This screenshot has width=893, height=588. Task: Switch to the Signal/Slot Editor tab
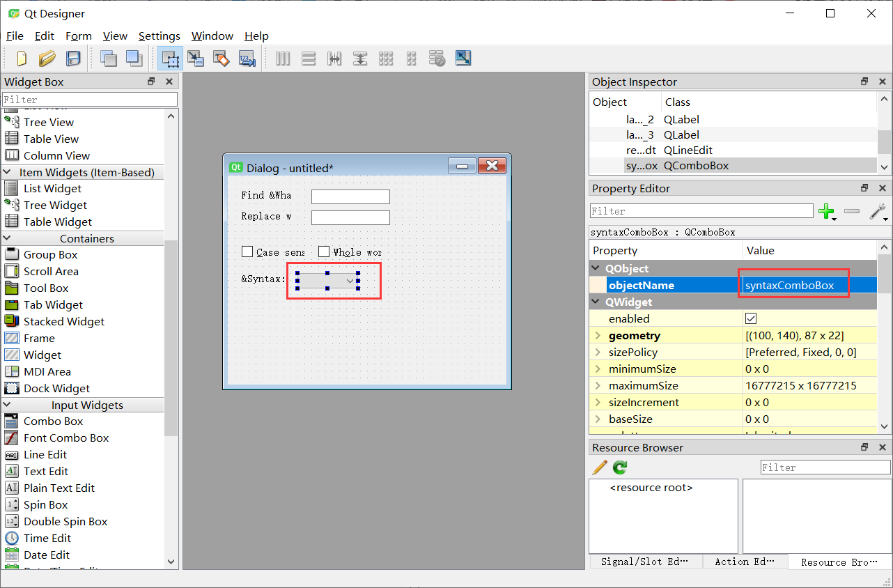pyautogui.click(x=645, y=562)
